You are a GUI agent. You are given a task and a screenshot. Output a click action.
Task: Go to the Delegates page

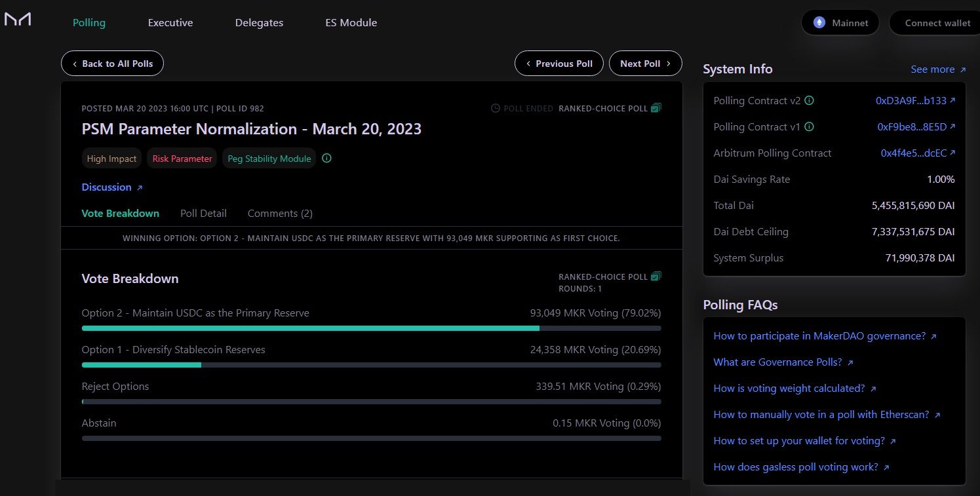(x=259, y=23)
